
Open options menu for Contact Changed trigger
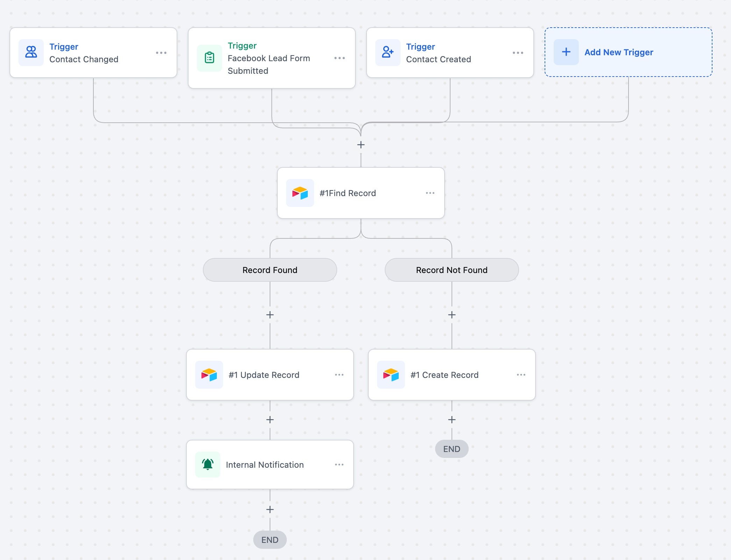[x=161, y=53]
